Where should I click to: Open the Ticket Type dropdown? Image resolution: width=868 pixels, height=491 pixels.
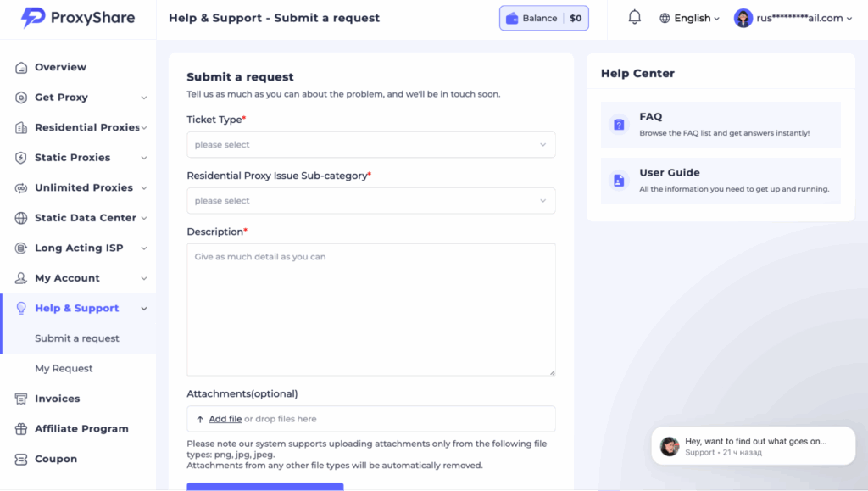[371, 144]
